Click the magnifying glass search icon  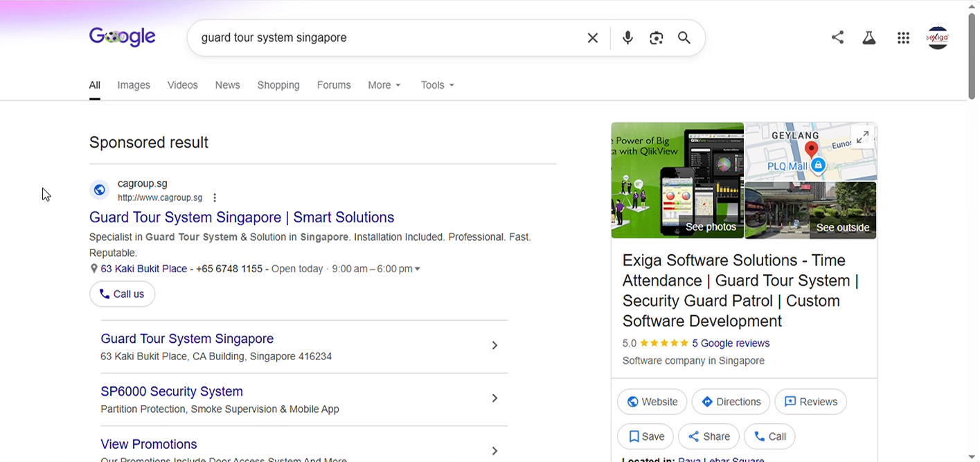coord(684,38)
